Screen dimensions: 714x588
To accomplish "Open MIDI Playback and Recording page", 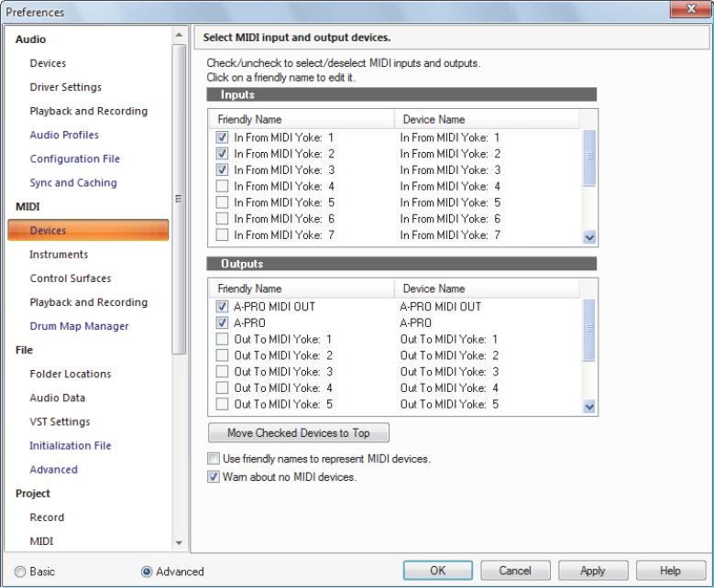I will 89,302.
